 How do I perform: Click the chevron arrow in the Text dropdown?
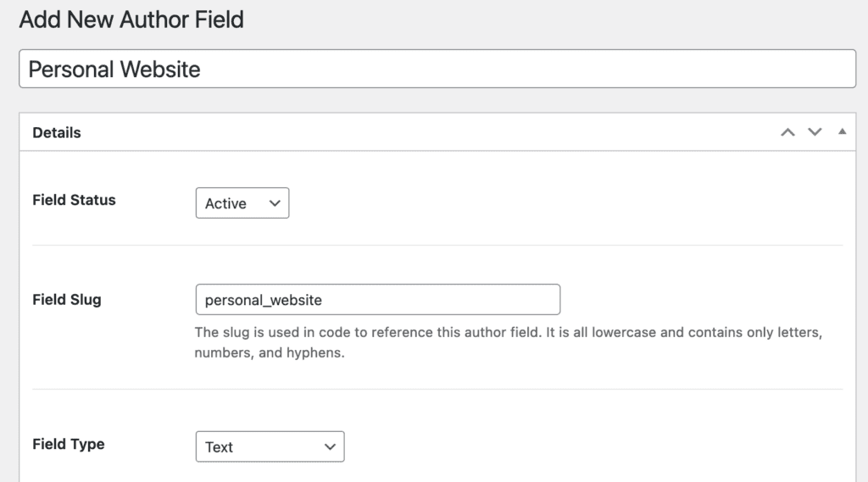pyautogui.click(x=330, y=446)
